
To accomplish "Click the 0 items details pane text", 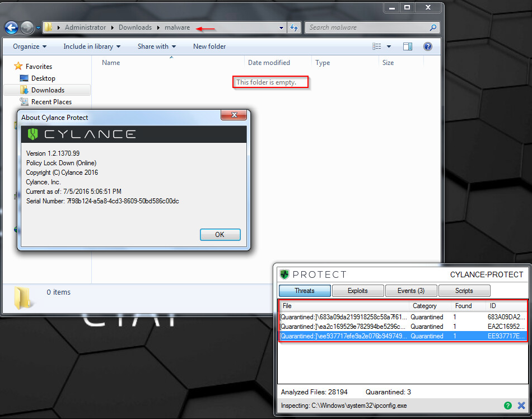I will click(x=58, y=292).
